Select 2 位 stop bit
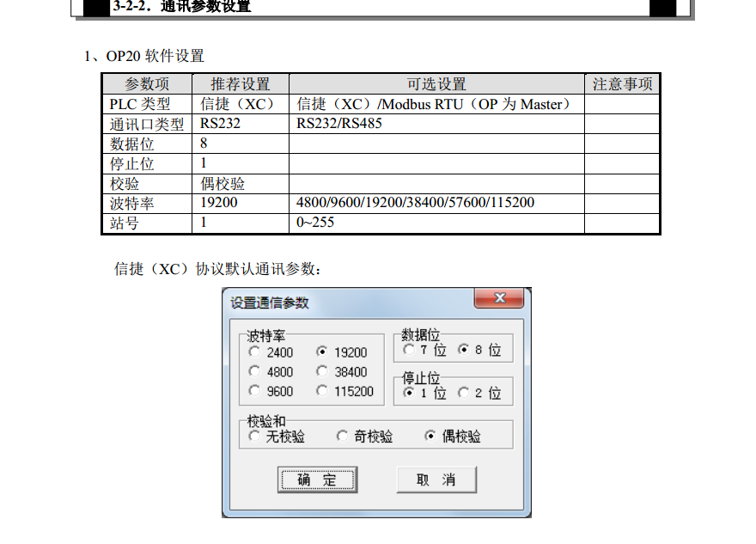The height and width of the screenshot is (544, 756). (464, 393)
